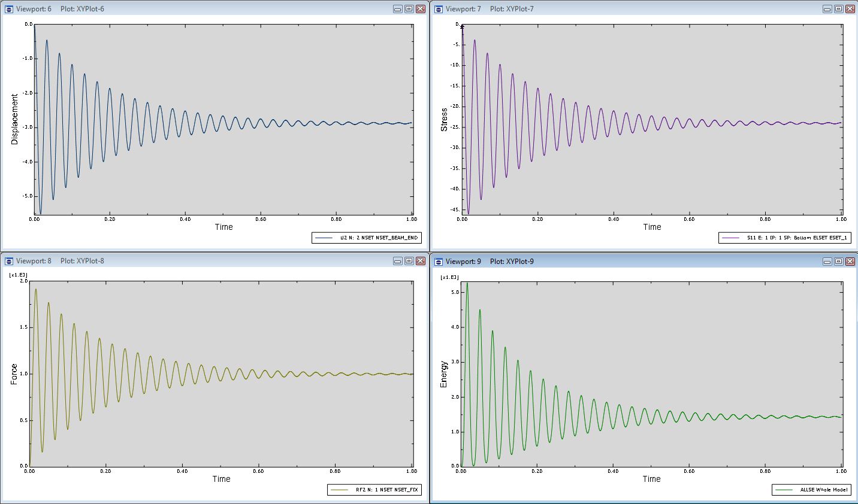Screen dimensions: 858x504
Task: Select the ALLSE Whole Model legend box
Action: coord(811,490)
